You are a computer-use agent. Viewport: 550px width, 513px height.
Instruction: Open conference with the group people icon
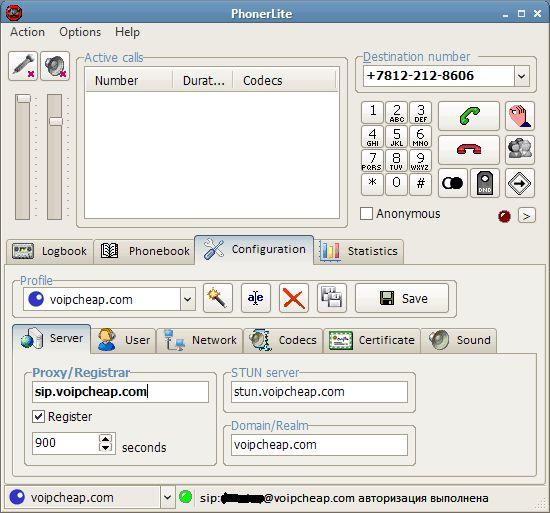tap(520, 150)
